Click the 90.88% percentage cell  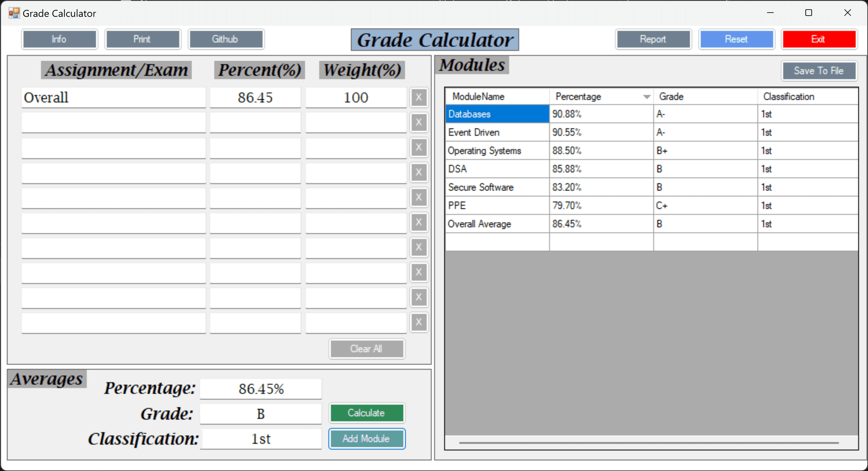tap(601, 114)
